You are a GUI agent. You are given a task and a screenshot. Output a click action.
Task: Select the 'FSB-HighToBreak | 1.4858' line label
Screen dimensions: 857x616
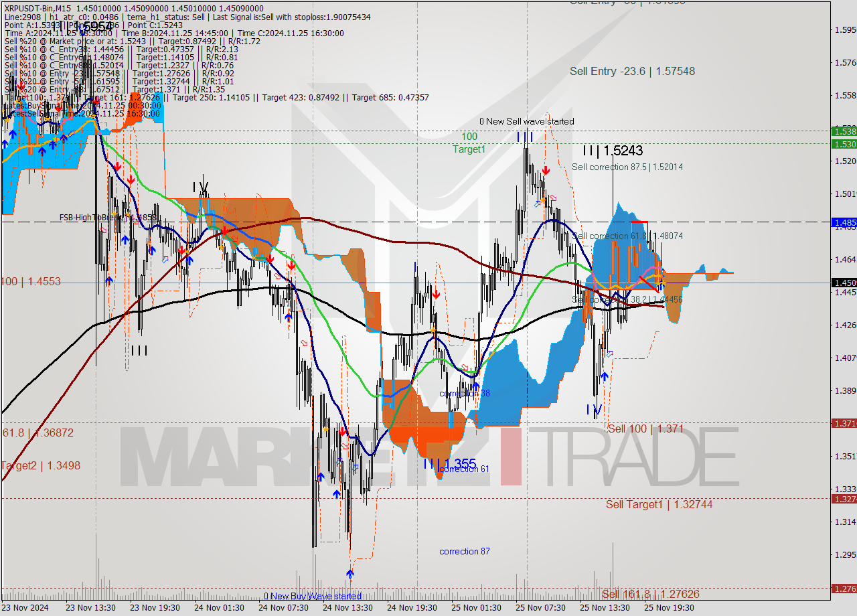[108, 218]
